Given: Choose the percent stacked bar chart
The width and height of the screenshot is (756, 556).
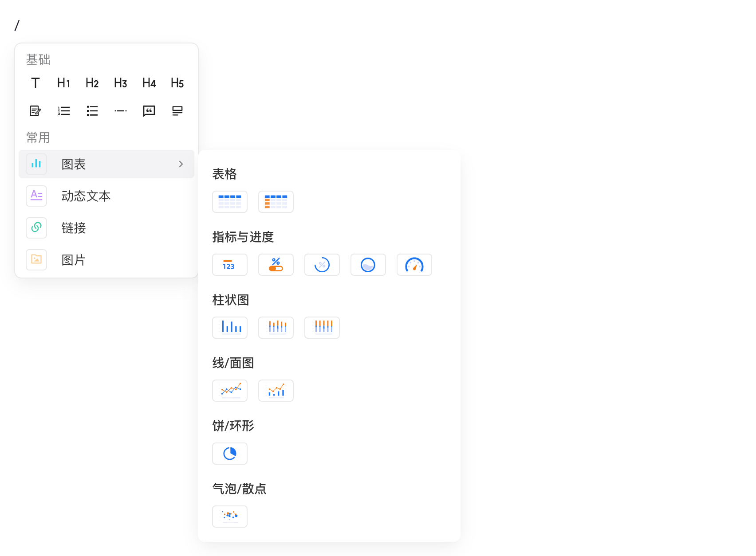Looking at the screenshot, I should click(x=322, y=328).
